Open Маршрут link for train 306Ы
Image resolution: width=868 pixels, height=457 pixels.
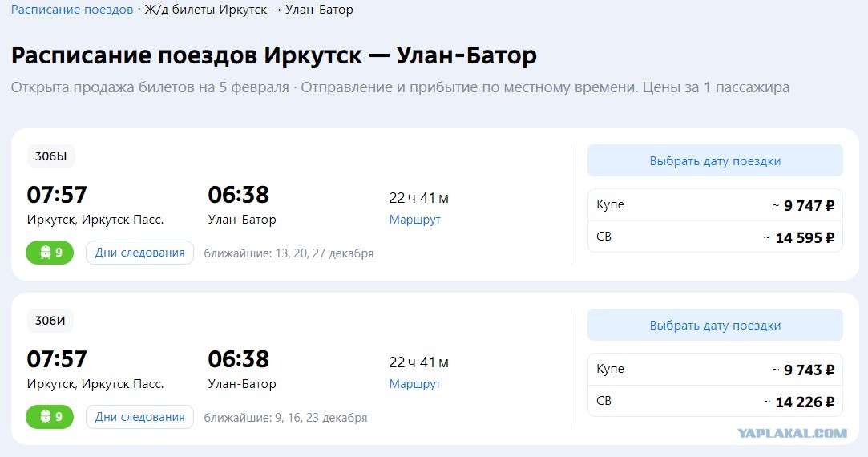pyautogui.click(x=414, y=220)
